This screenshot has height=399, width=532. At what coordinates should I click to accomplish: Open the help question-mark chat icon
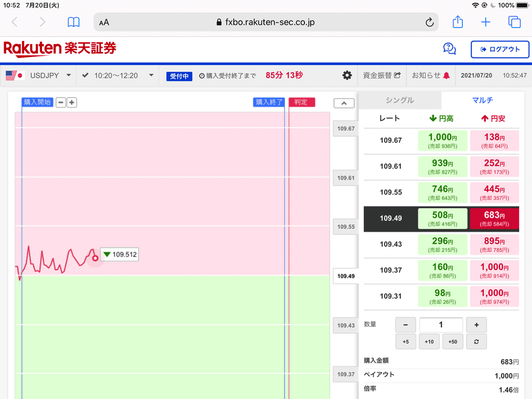tap(449, 48)
